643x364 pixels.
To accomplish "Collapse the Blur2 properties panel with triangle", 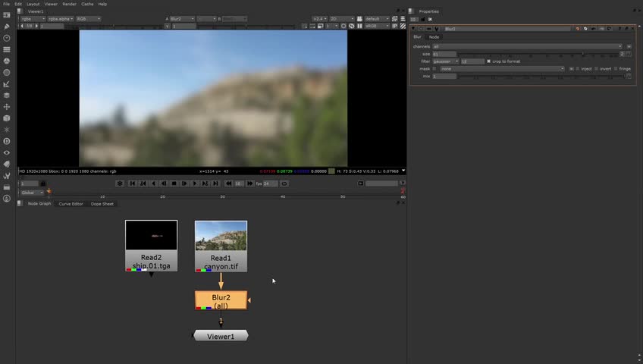I will pyautogui.click(x=413, y=29).
